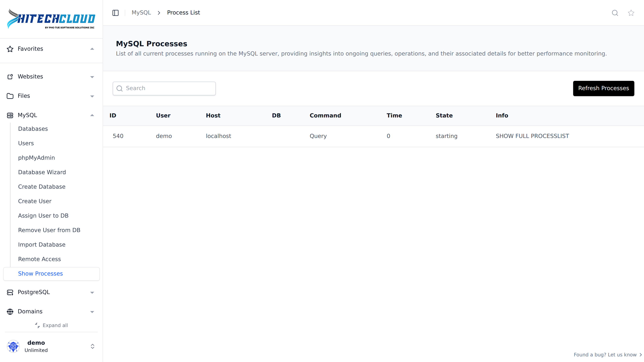Viewport: 644px width, 362px height.
Task: Focus the process Search field
Action: pos(164,88)
